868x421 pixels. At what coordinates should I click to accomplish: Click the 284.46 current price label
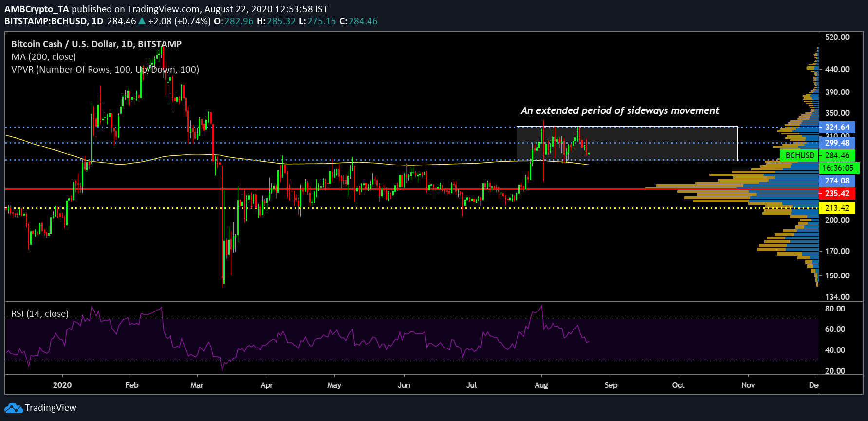(x=837, y=156)
